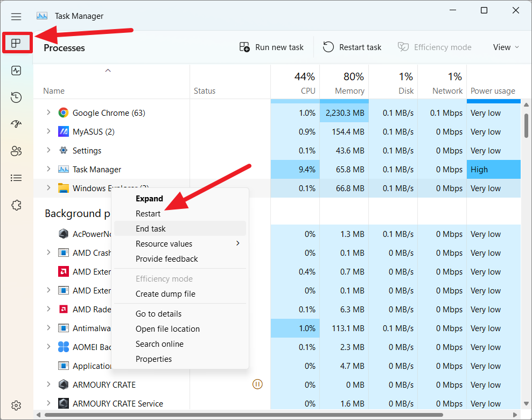Select End task in the context menu
Viewport: 532px width, 420px height.
(151, 229)
